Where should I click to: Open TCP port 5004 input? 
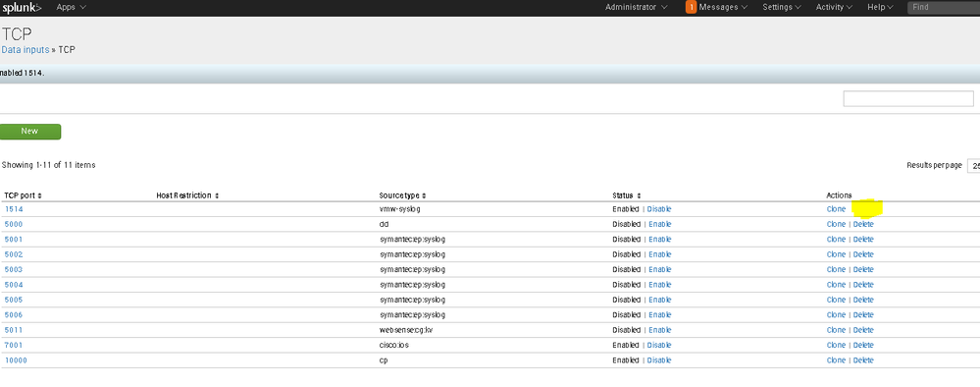tap(14, 284)
